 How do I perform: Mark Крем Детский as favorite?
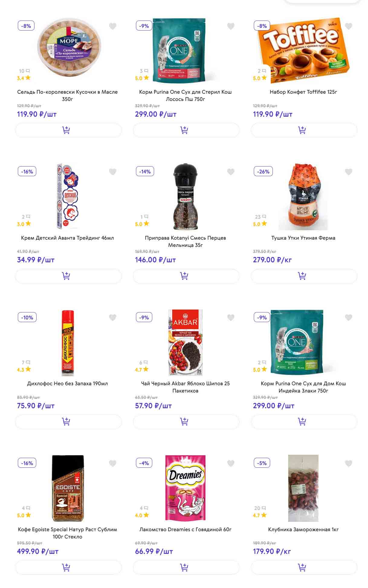(113, 172)
